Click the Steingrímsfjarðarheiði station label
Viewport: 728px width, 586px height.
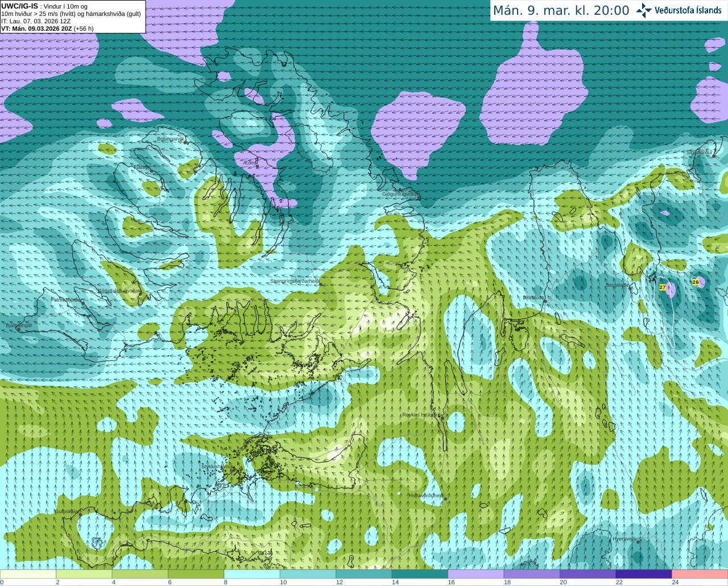295,281
